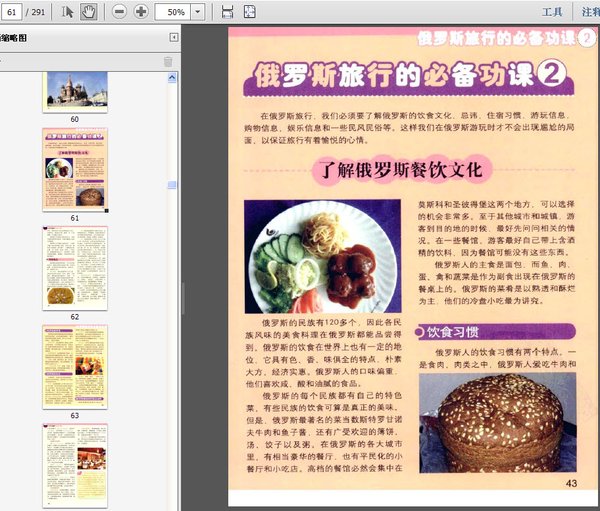The width and height of the screenshot is (600, 511).
Task: Open page 60 thumbnail
Action: pos(75,92)
